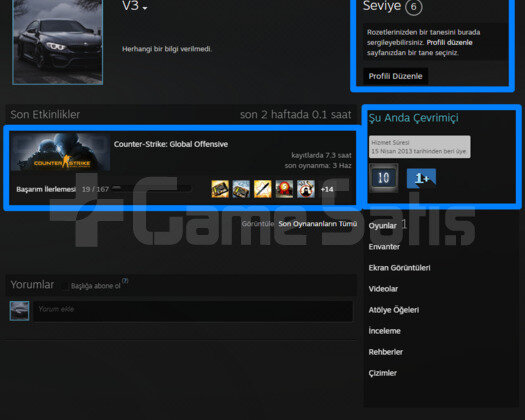This screenshot has width=525, height=420.
Task: Open the 10 years of service badge
Action: 383,178
